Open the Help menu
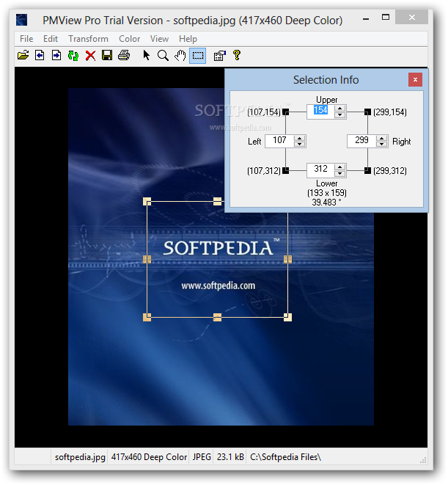The width and height of the screenshot is (448, 485). [x=188, y=39]
